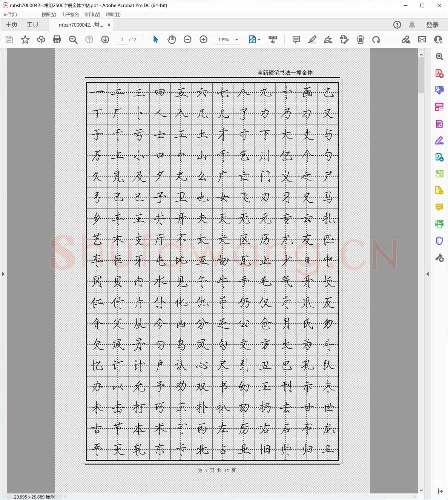This screenshot has width=448, height=500.
Task: Click the Save file icon
Action: tap(9, 39)
